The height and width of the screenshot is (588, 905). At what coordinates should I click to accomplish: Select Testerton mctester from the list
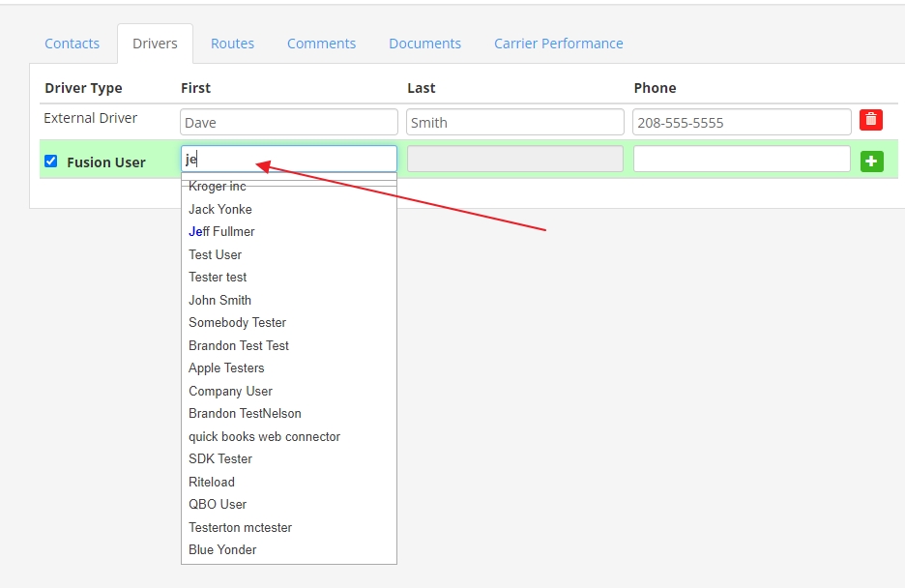coord(240,527)
